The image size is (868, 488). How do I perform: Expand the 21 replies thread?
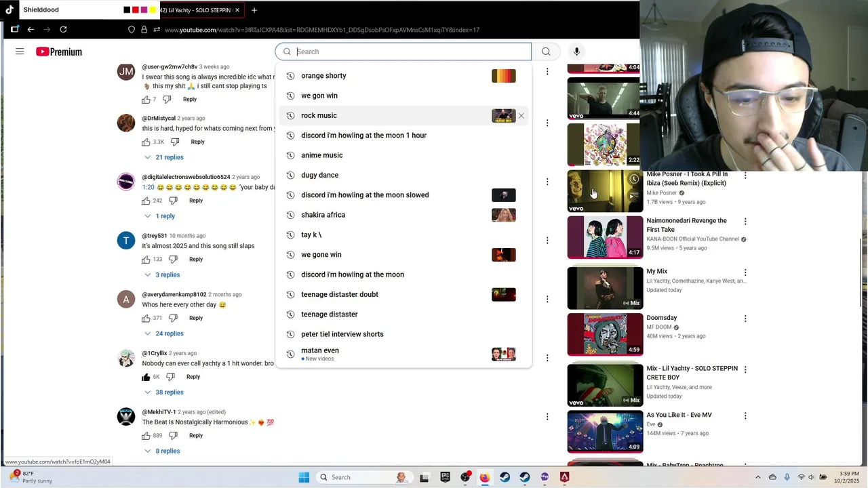pyautogui.click(x=163, y=157)
